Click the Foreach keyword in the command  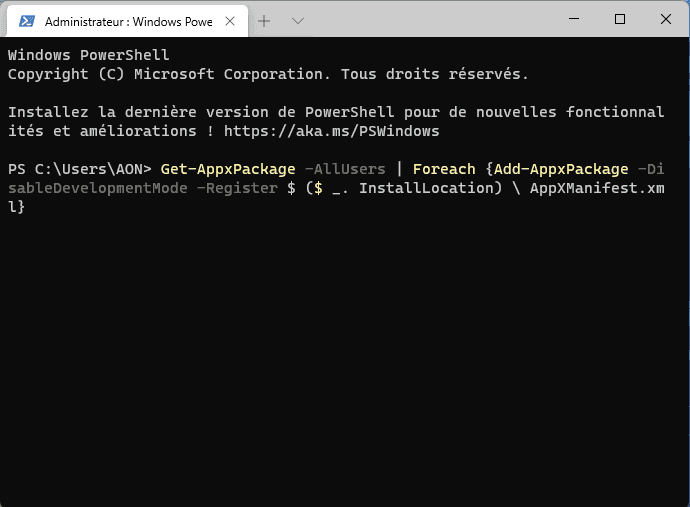443,169
